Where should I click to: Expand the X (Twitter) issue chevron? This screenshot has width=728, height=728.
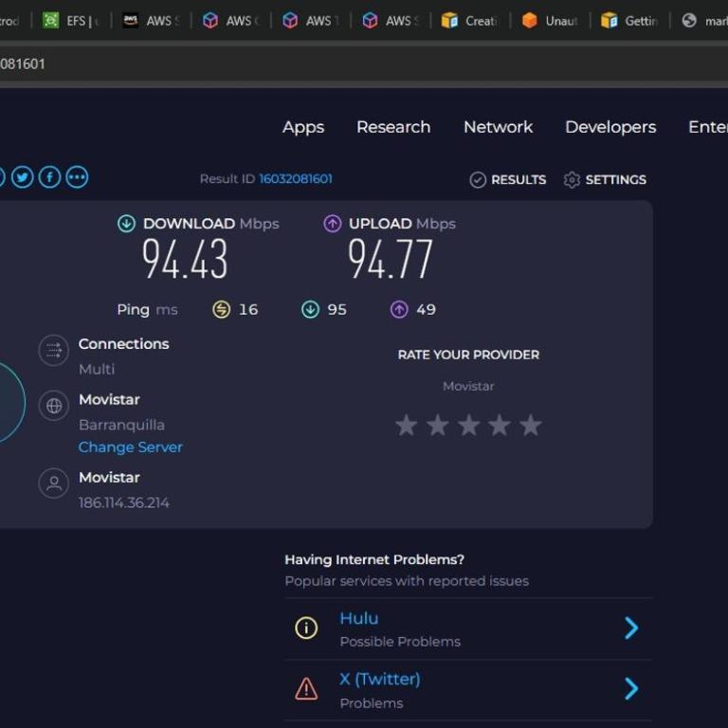point(631,689)
